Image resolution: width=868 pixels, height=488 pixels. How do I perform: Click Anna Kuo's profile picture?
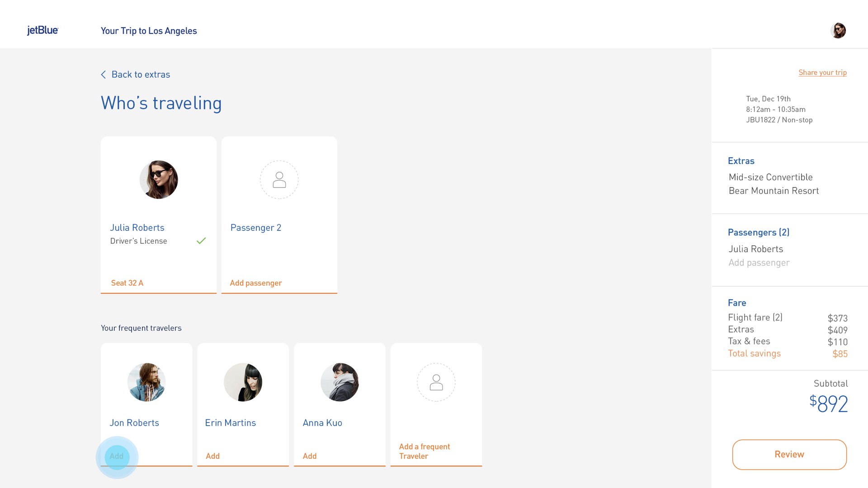pos(340,382)
